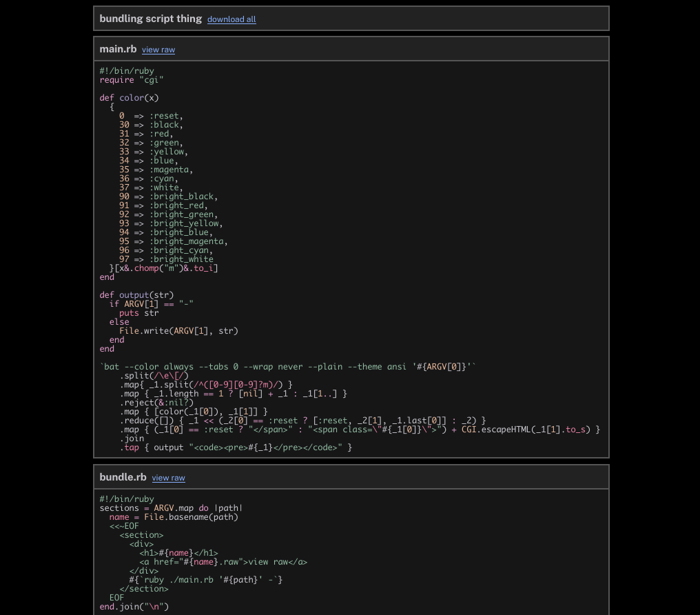Click the "puts str" code line

pyautogui.click(x=138, y=313)
